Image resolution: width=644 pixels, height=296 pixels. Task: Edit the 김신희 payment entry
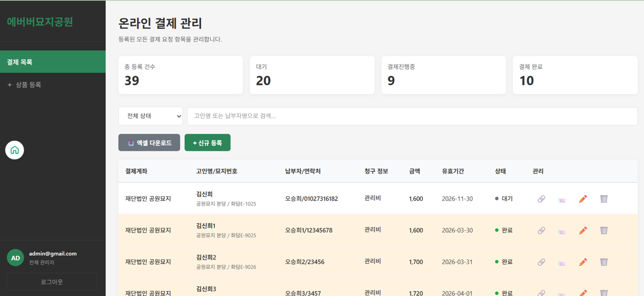click(583, 199)
